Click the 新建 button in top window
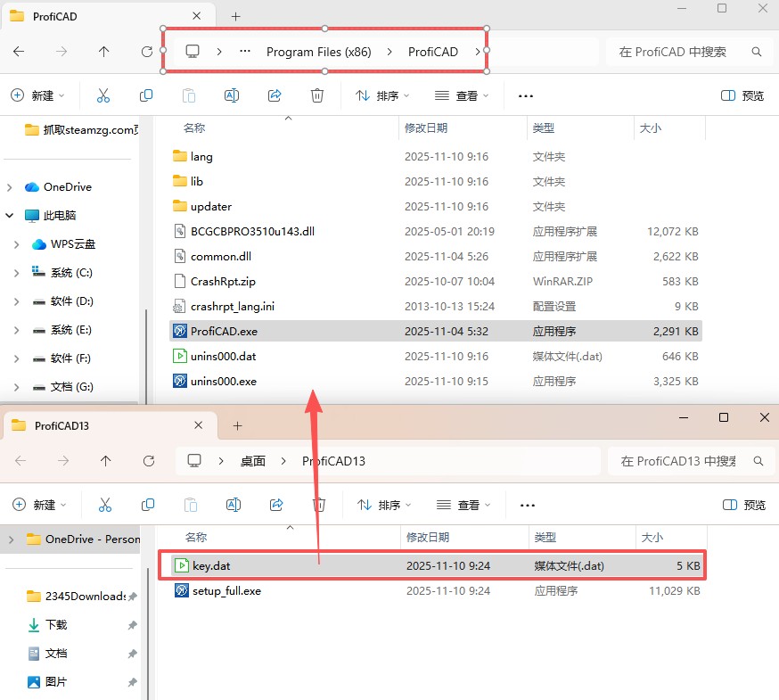This screenshot has height=700, width=779. click(37, 95)
